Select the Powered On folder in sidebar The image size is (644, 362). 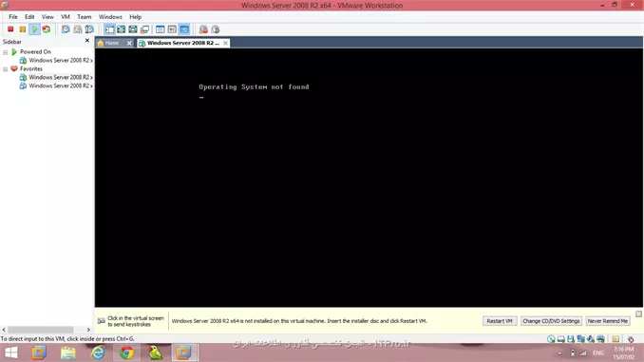click(x=35, y=51)
